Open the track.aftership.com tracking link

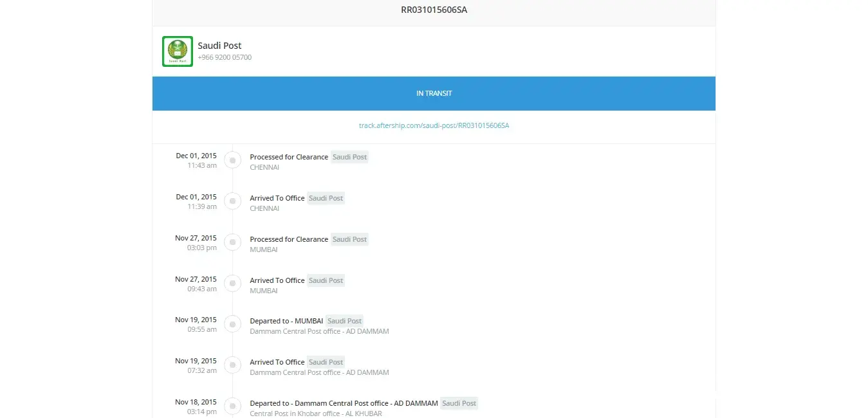point(434,125)
